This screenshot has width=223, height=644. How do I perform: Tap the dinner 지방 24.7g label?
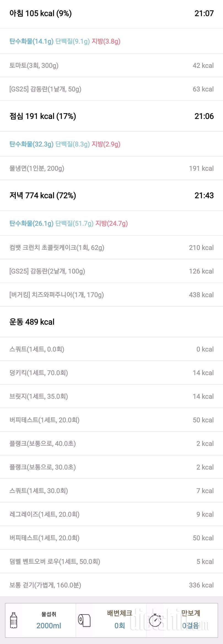coord(111,223)
